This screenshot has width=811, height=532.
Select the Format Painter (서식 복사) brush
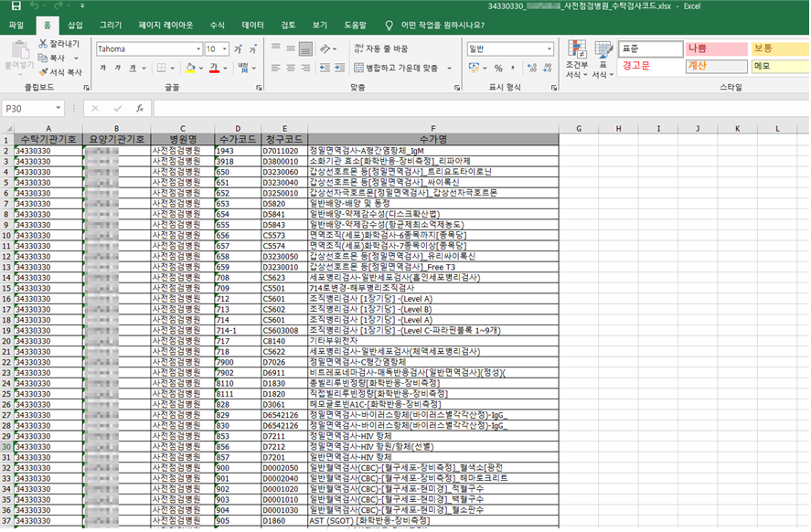pyautogui.click(x=44, y=71)
